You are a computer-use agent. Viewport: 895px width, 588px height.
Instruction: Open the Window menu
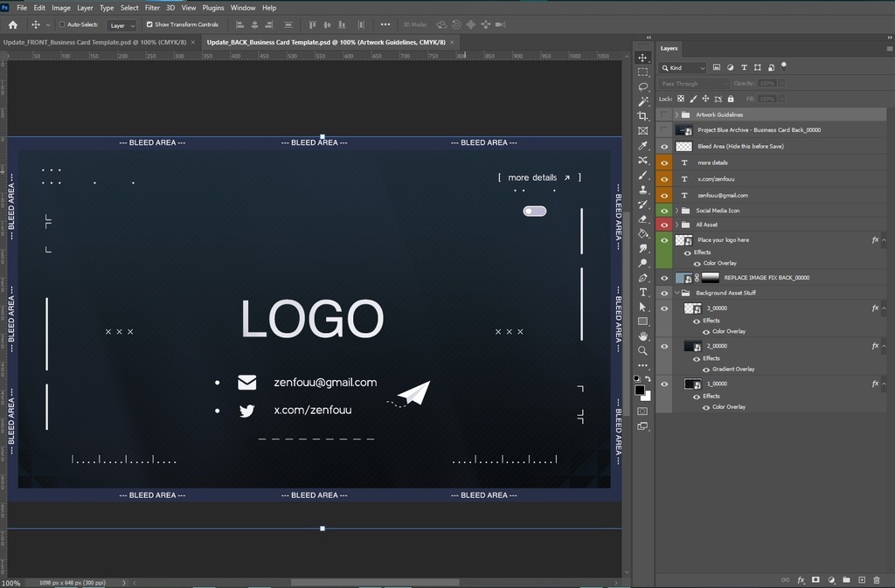pyautogui.click(x=243, y=8)
